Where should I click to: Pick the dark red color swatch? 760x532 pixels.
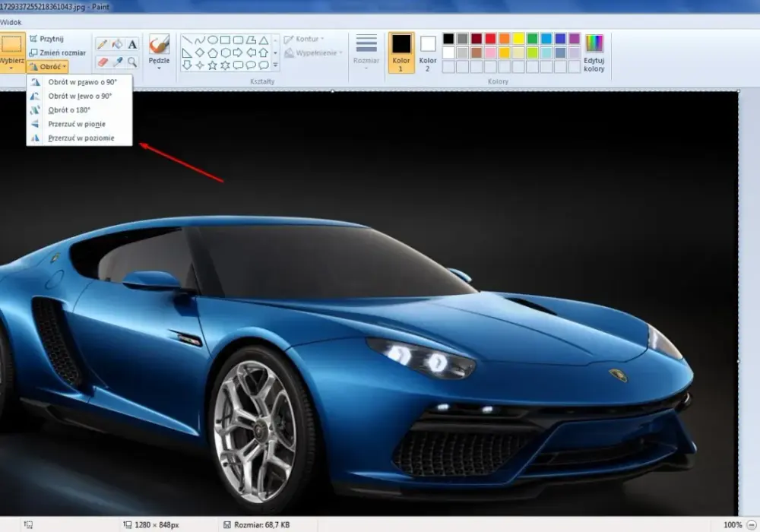(477, 39)
